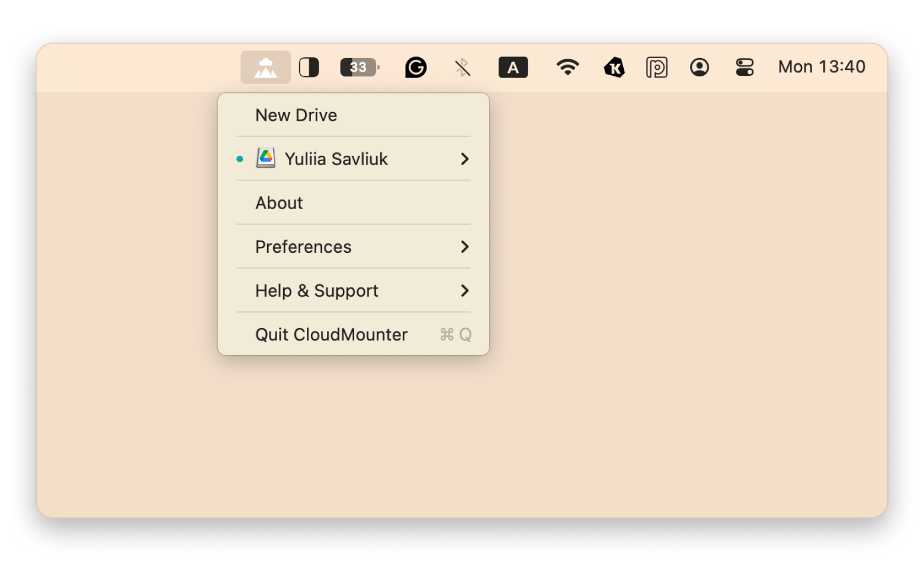This screenshot has height=566, width=924.
Task: Choose About in the CloudMounter menu
Action: pyautogui.click(x=279, y=202)
